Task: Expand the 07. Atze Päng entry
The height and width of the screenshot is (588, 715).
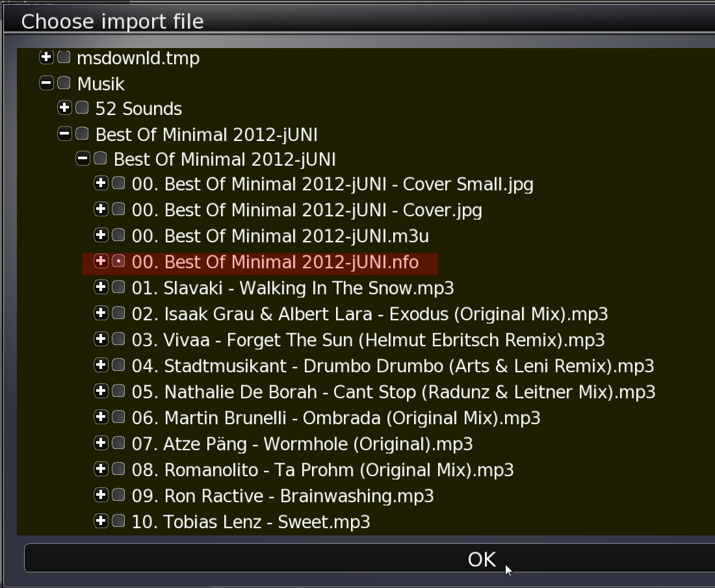Action: pyautogui.click(x=101, y=443)
